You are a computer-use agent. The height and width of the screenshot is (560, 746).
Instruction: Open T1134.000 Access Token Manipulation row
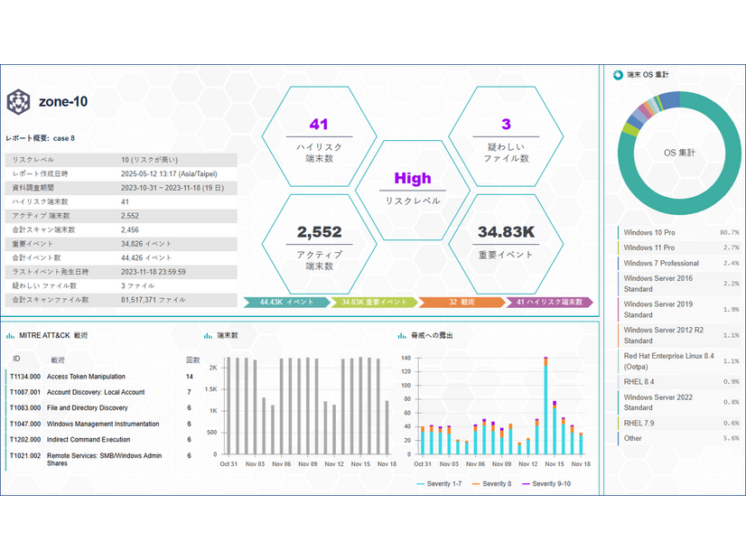tap(86, 377)
